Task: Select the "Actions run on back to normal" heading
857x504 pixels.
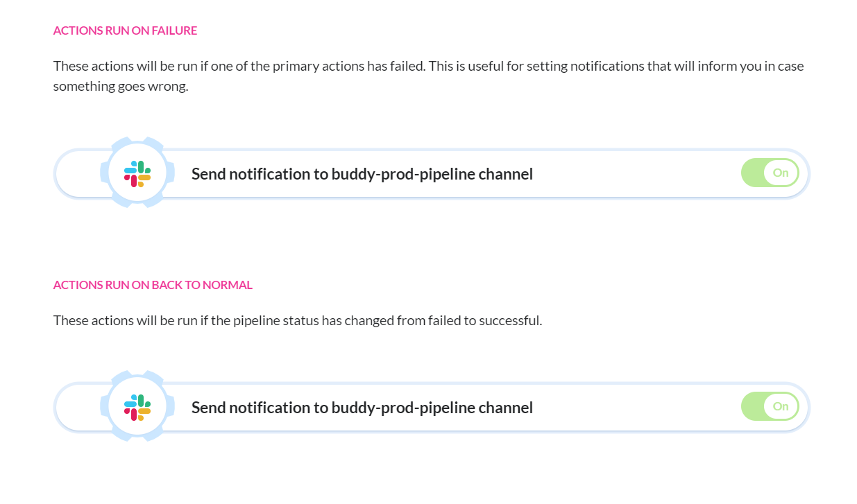Action: tap(153, 285)
